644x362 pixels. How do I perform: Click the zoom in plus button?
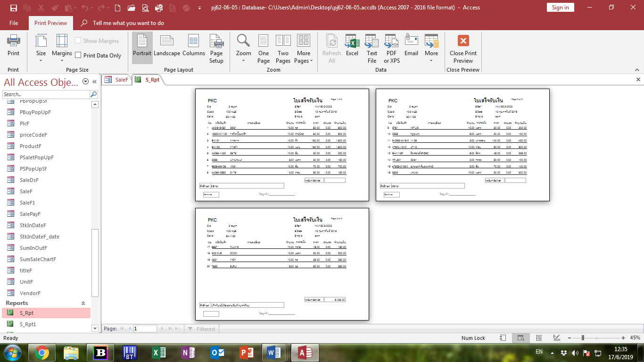[x=623, y=338]
